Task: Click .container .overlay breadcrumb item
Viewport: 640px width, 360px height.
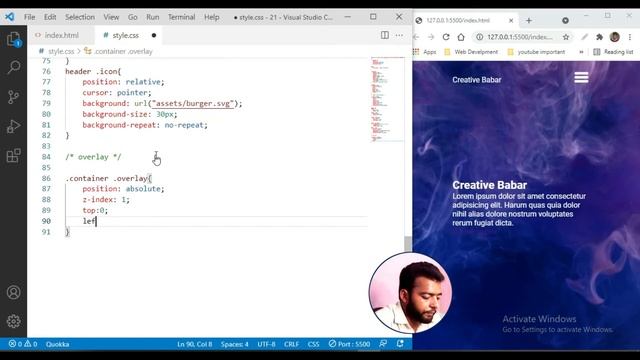Action: coord(123,51)
